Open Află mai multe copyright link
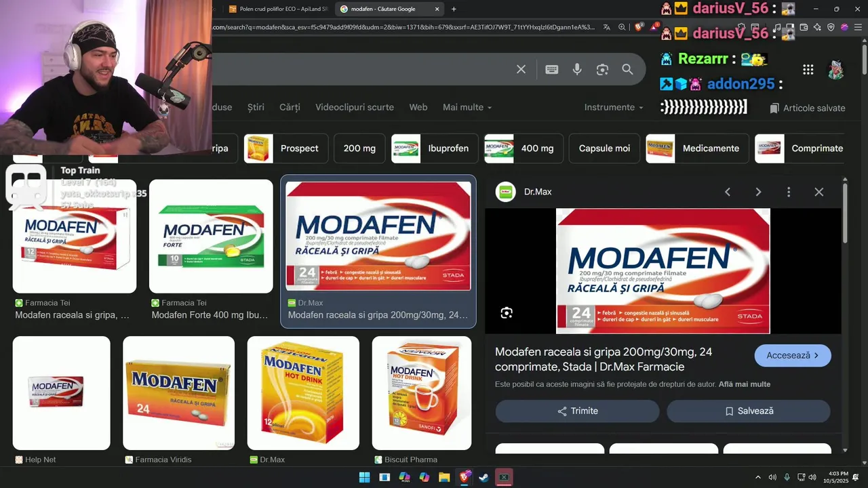The height and width of the screenshot is (488, 868). point(745,384)
